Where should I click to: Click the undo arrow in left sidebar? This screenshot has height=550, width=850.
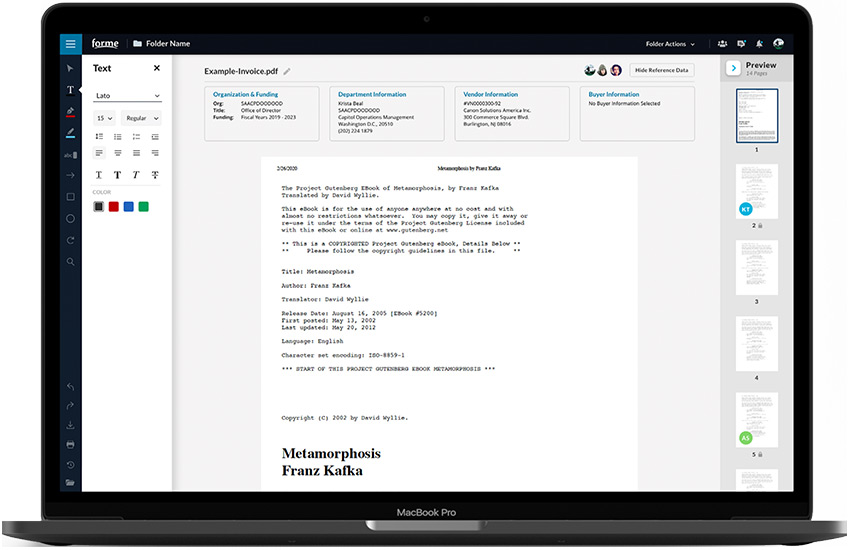point(70,387)
